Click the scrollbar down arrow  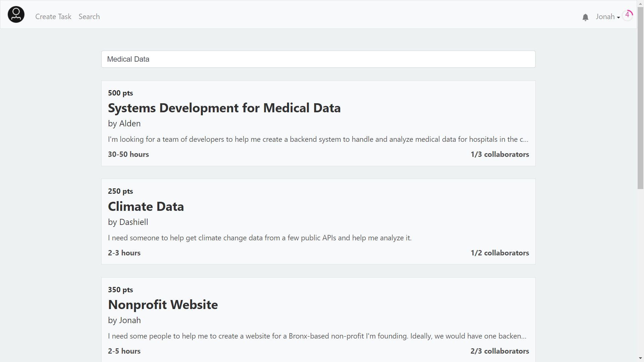[x=640, y=358]
